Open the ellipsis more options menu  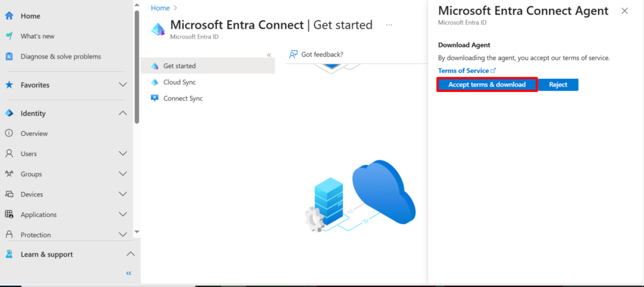tap(389, 25)
